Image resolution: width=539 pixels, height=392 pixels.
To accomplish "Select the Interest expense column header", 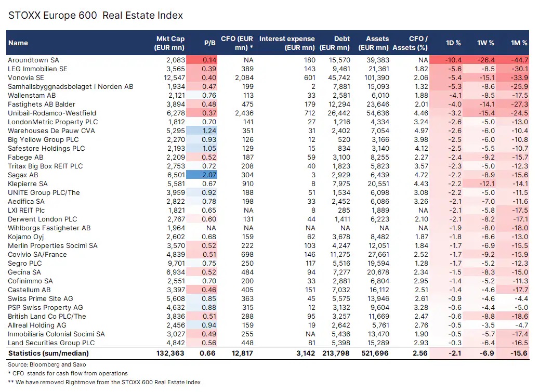I will click(x=287, y=43).
